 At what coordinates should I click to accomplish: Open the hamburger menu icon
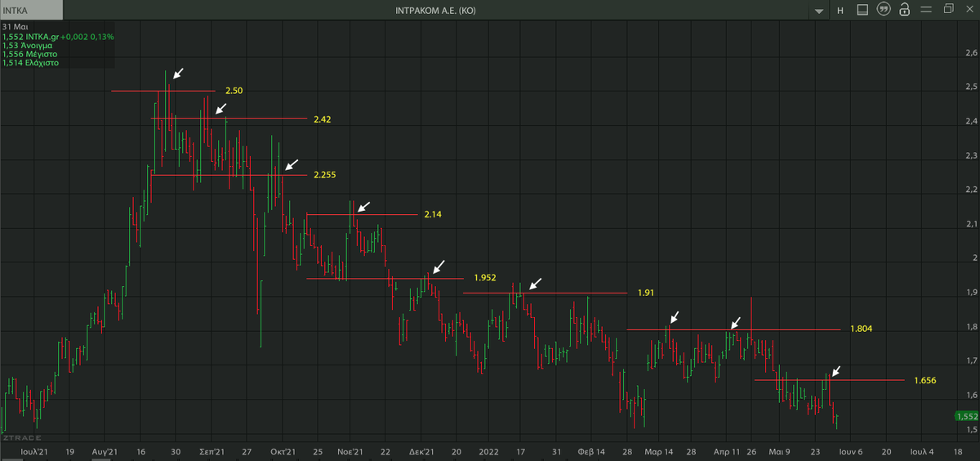click(x=925, y=10)
